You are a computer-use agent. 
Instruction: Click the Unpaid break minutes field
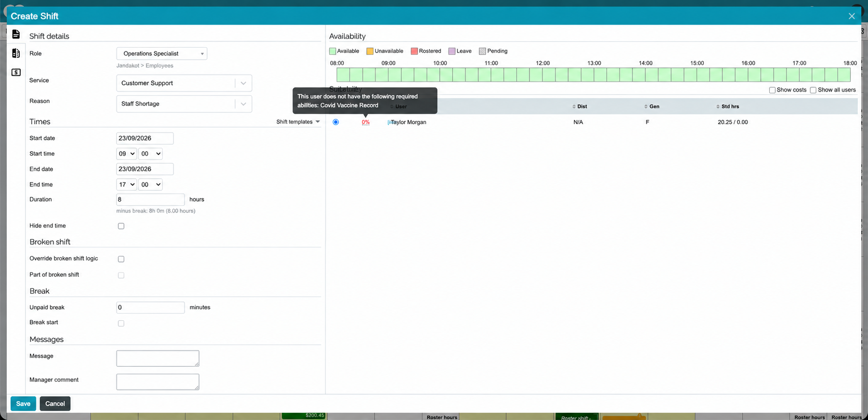(x=150, y=307)
